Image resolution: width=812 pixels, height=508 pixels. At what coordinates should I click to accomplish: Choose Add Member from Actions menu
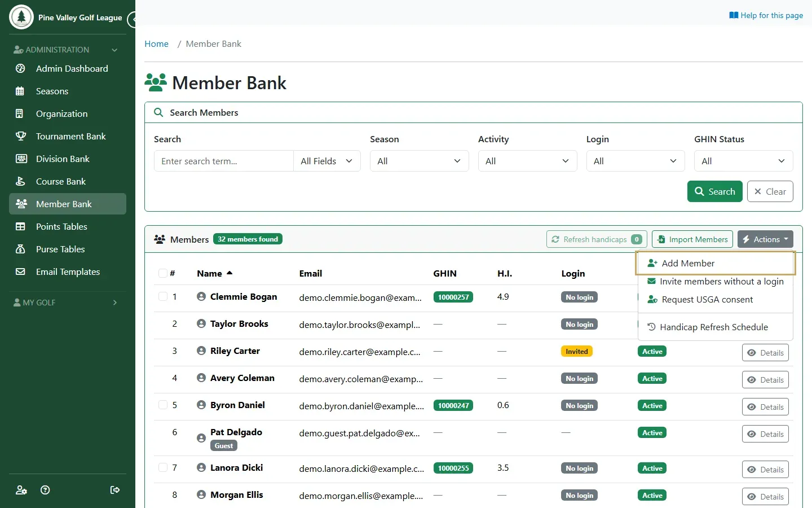coord(715,263)
